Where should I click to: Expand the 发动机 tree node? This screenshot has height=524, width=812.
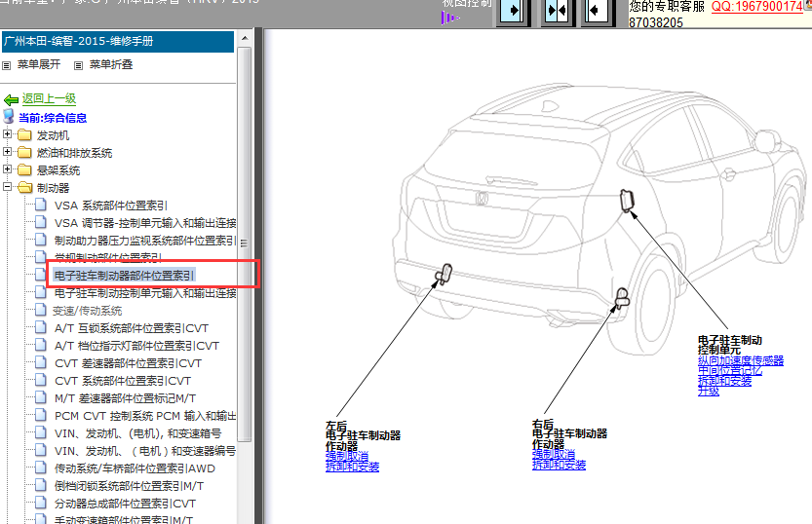pyautogui.click(x=7, y=134)
